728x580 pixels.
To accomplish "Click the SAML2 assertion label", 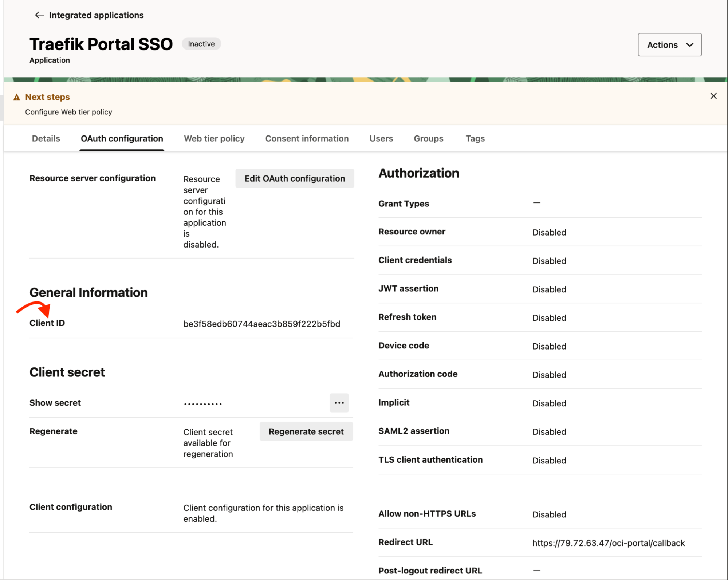I will (414, 431).
